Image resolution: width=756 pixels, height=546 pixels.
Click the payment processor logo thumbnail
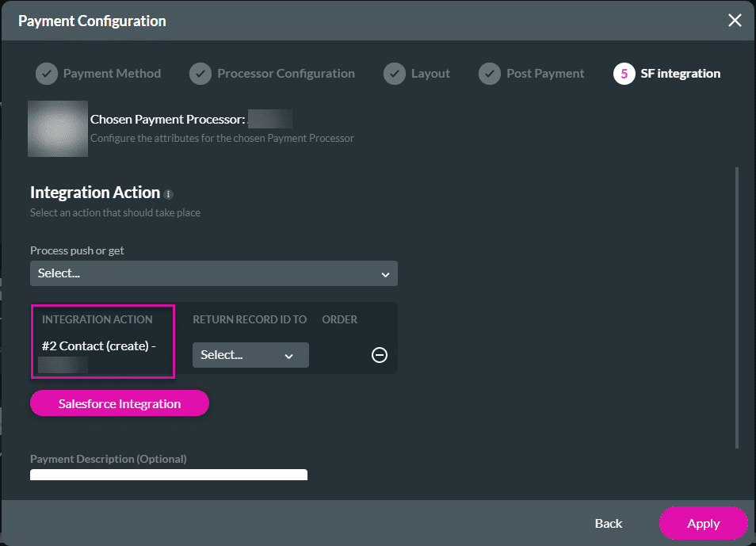coord(58,128)
